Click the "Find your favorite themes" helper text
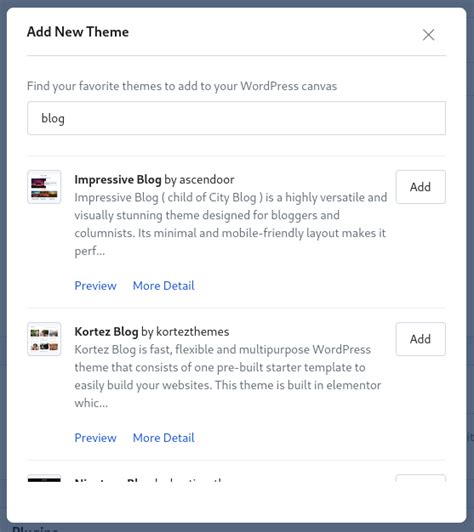The height and width of the screenshot is (532, 474). pos(182,86)
